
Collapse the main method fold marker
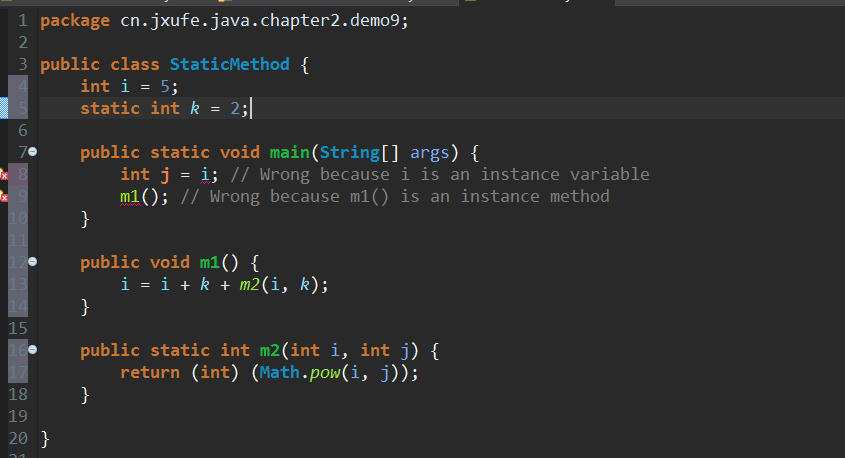[32, 152]
